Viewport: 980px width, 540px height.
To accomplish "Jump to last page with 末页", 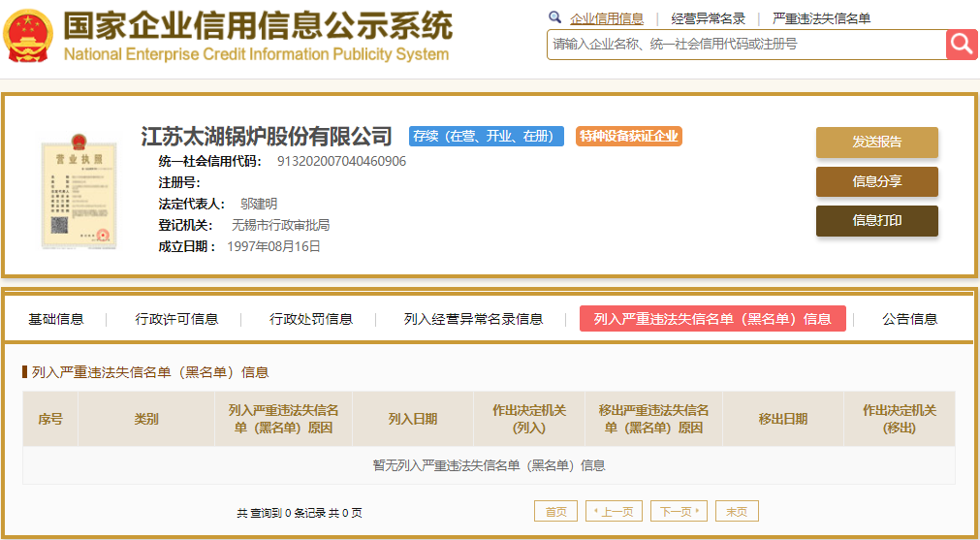I will pos(737,511).
